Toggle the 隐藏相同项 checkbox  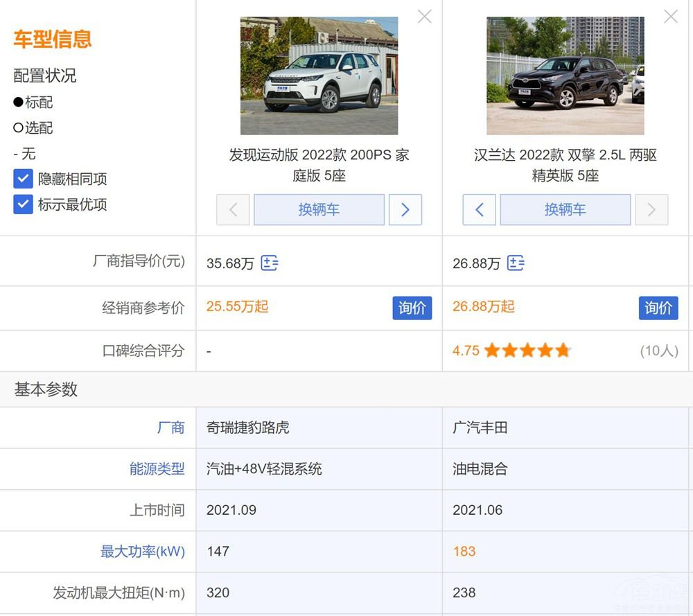(x=24, y=179)
